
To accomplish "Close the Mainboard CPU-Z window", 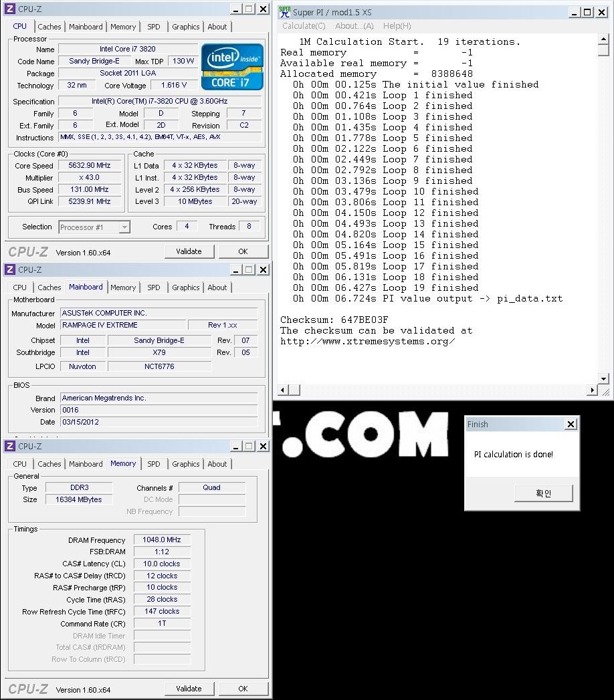I will coord(264,269).
